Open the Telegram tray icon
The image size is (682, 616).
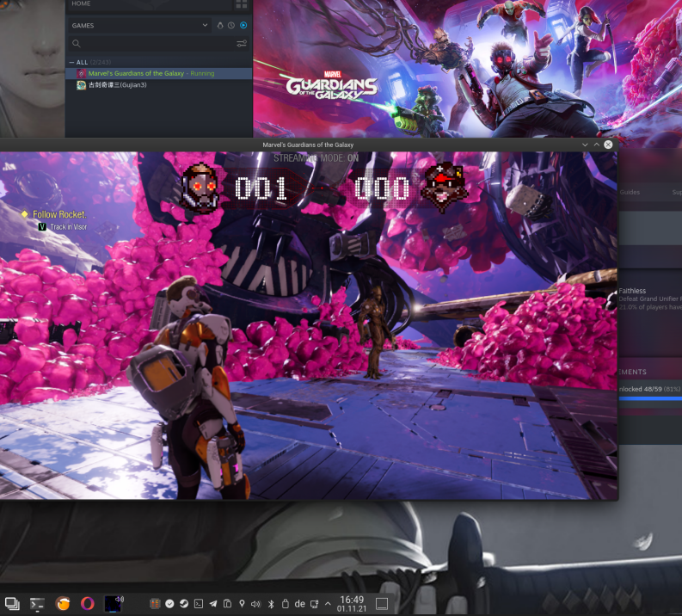pos(213,603)
